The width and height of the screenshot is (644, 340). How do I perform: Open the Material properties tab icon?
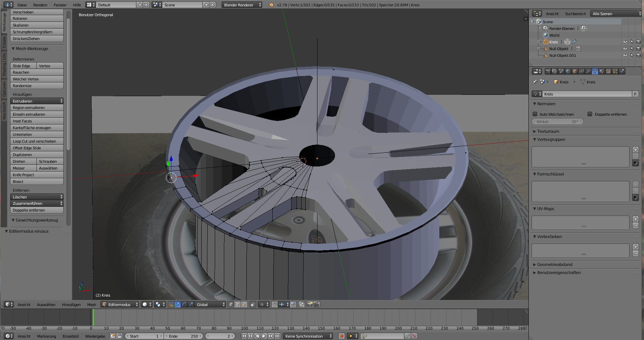click(602, 71)
